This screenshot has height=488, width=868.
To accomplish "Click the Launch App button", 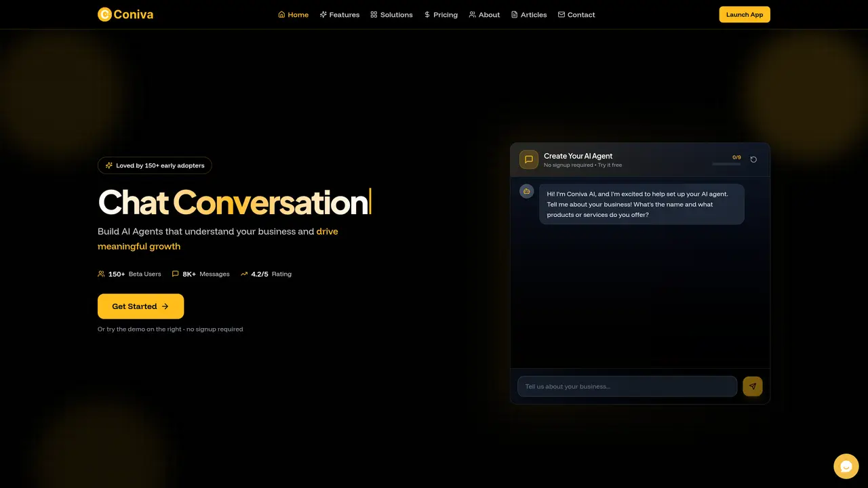I will [x=745, y=14].
